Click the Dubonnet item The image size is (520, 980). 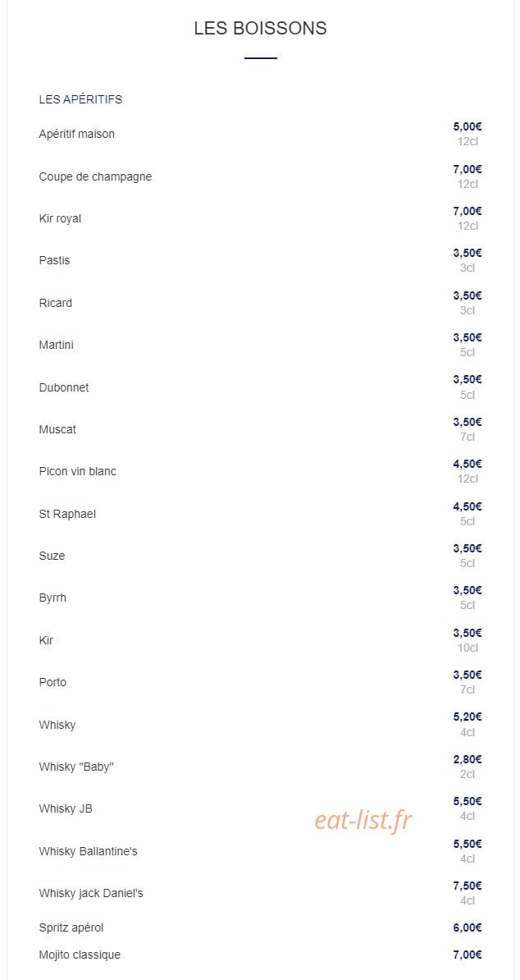(64, 387)
